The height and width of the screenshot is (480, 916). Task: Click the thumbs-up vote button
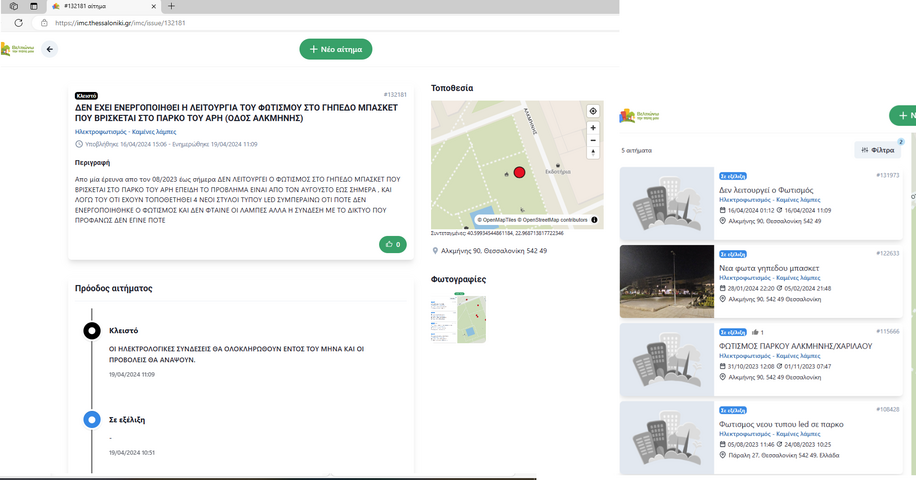point(393,245)
